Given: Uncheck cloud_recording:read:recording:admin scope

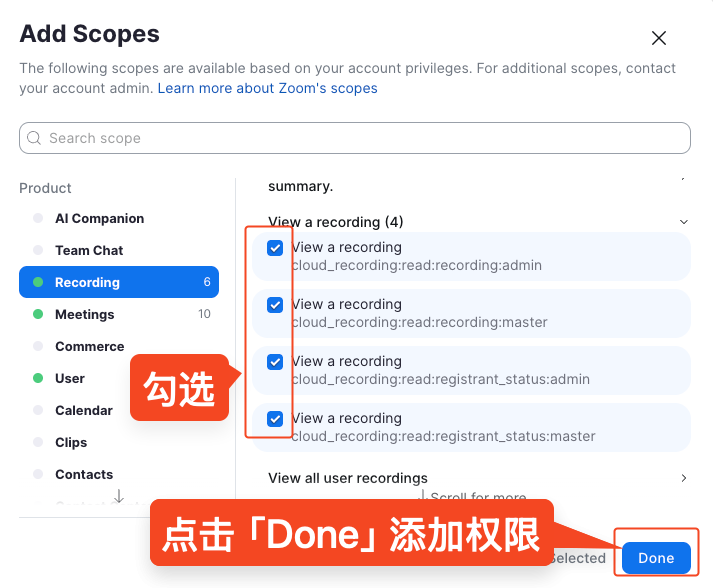Looking at the screenshot, I should coord(275,248).
